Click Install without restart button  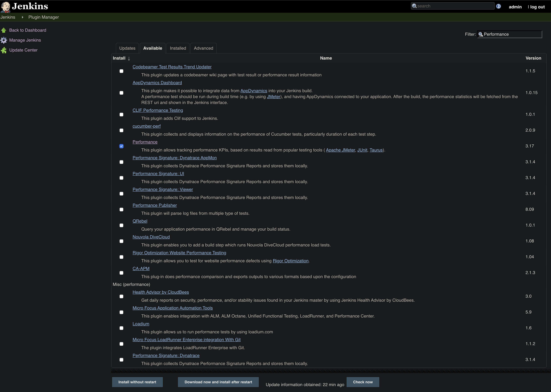pos(137,382)
